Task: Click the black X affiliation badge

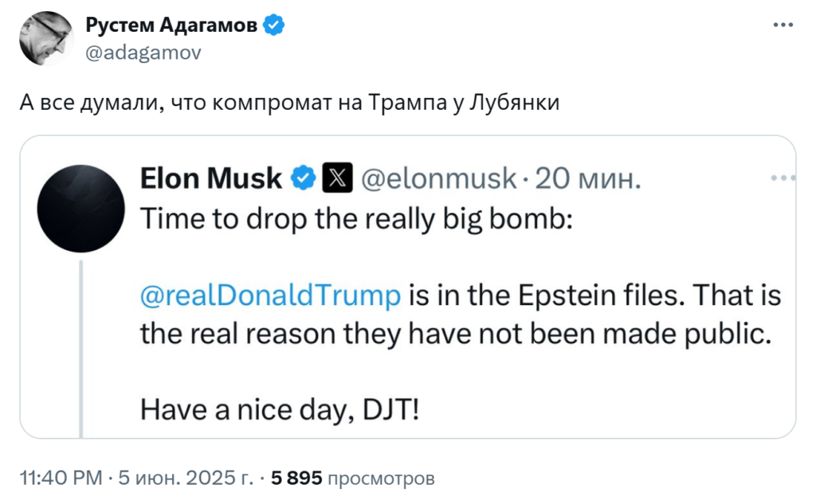Action: point(337,178)
